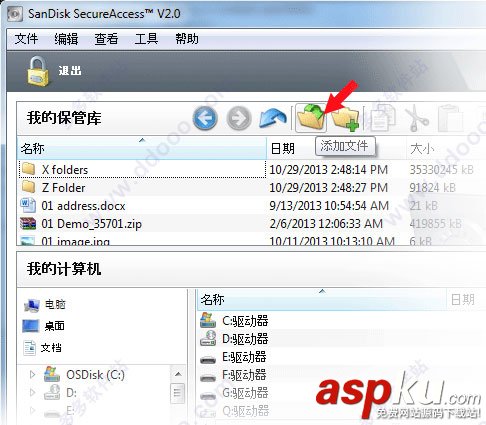Click the C:驱动器 Windows drive icon
Image resolution: width=486 pixels, height=425 pixels.
[208, 320]
